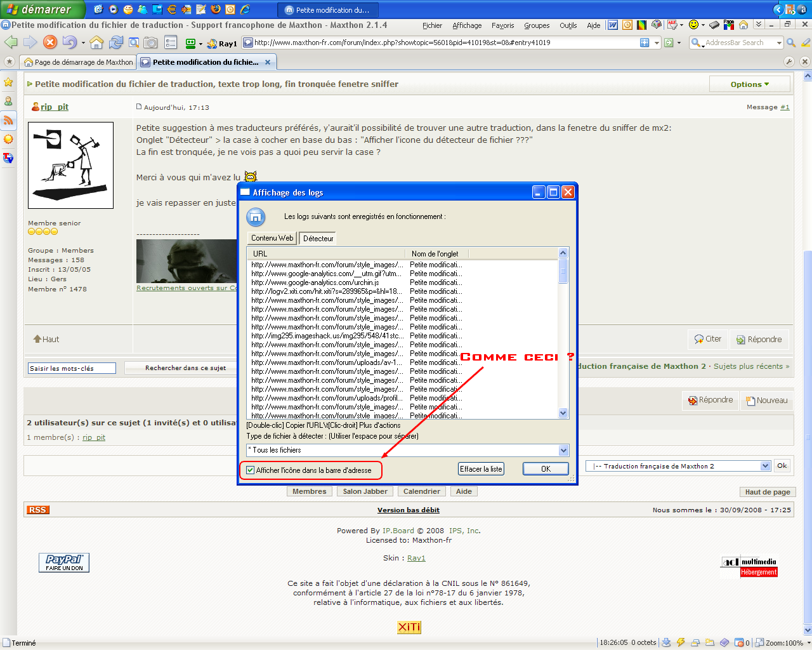
Task: Open the AddressBar Search engine dropdown arrow
Action: (779, 43)
